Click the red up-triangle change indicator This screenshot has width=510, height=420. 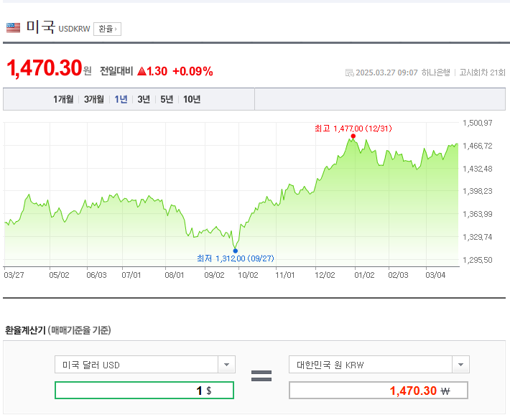coord(142,71)
